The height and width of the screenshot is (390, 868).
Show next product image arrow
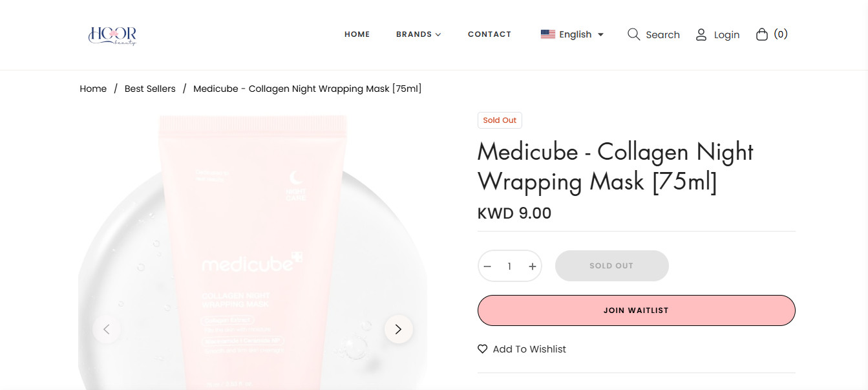(399, 329)
